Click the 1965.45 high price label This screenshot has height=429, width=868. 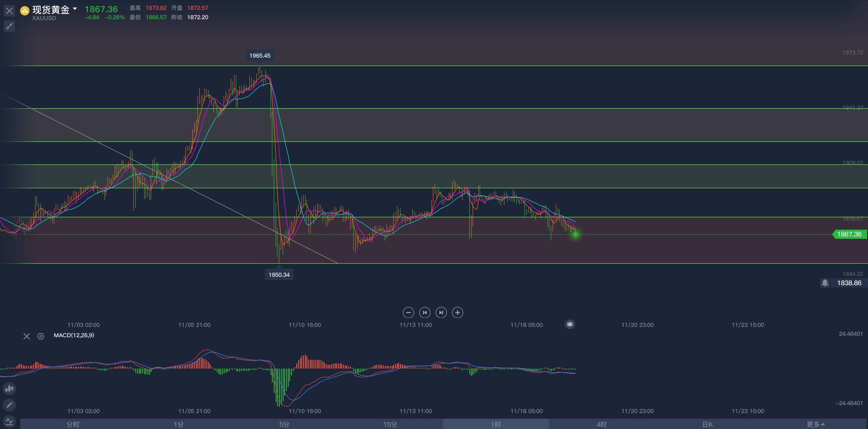pos(260,56)
